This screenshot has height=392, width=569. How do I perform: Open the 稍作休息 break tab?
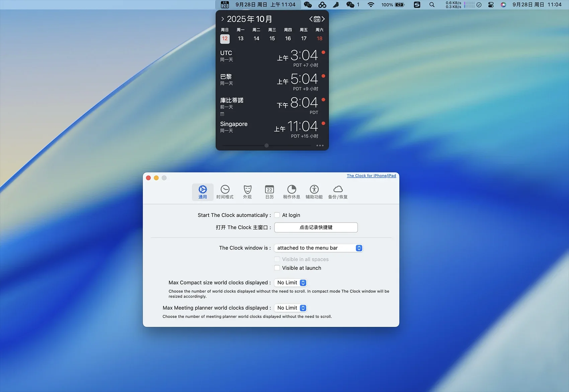tap(292, 192)
